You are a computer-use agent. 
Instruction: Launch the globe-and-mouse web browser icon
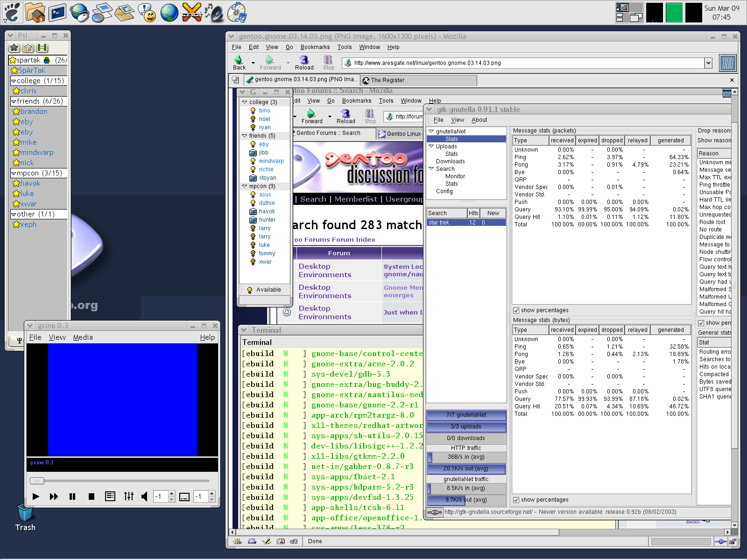[79, 13]
